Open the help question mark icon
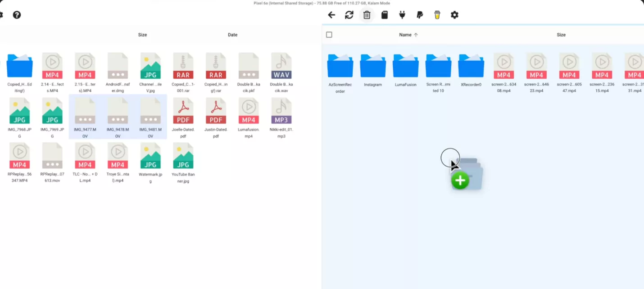644x289 pixels. 17,15
